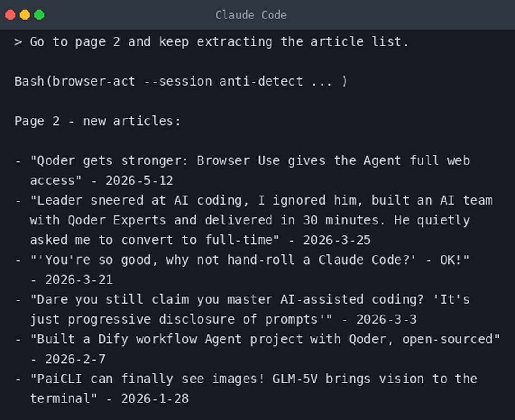
Task: Click the prompt arrow before 'Go to page 2'
Action: click(18, 42)
